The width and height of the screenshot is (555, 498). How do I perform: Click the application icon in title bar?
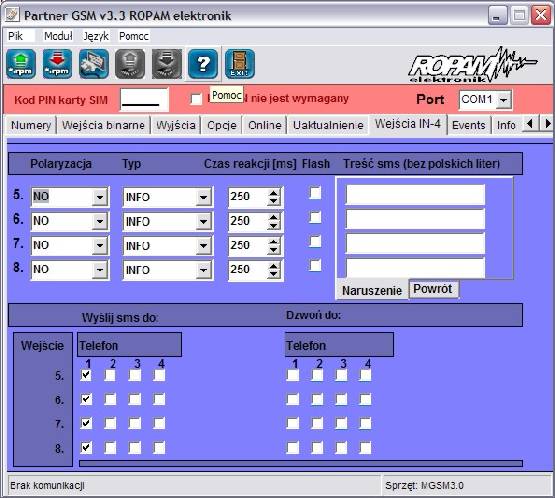tap(12, 15)
